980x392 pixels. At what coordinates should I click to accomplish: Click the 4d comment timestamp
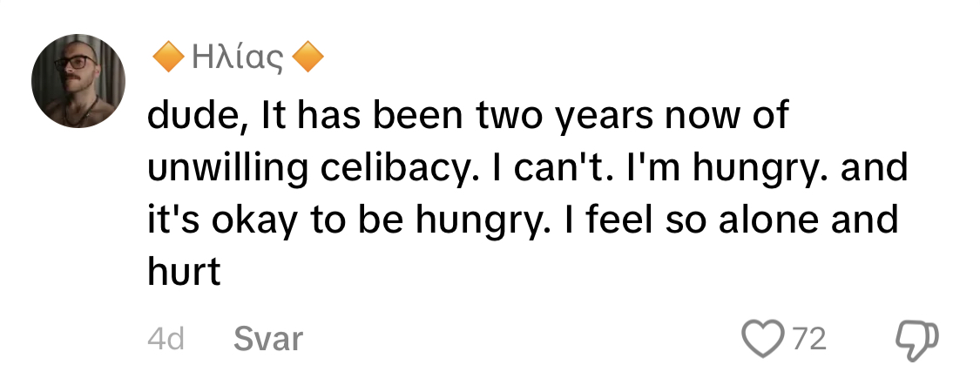click(166, 339)
